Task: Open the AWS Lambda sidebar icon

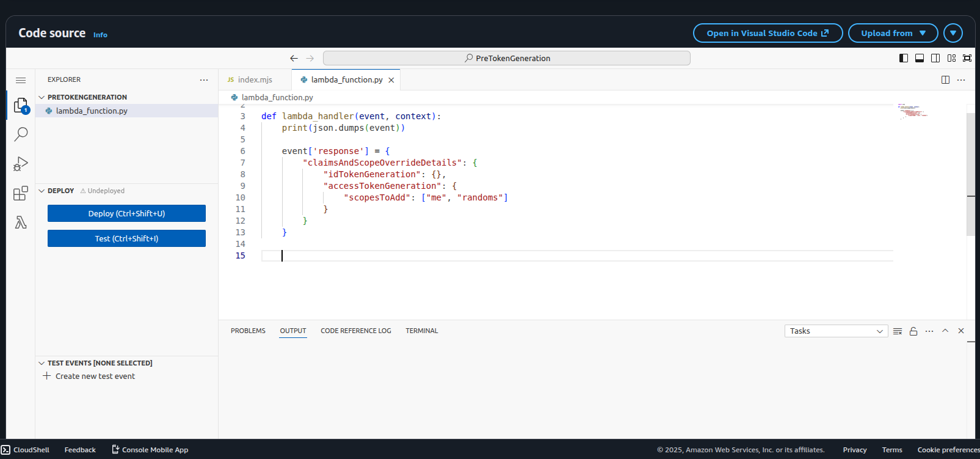Action: click(x=21, y=222)
